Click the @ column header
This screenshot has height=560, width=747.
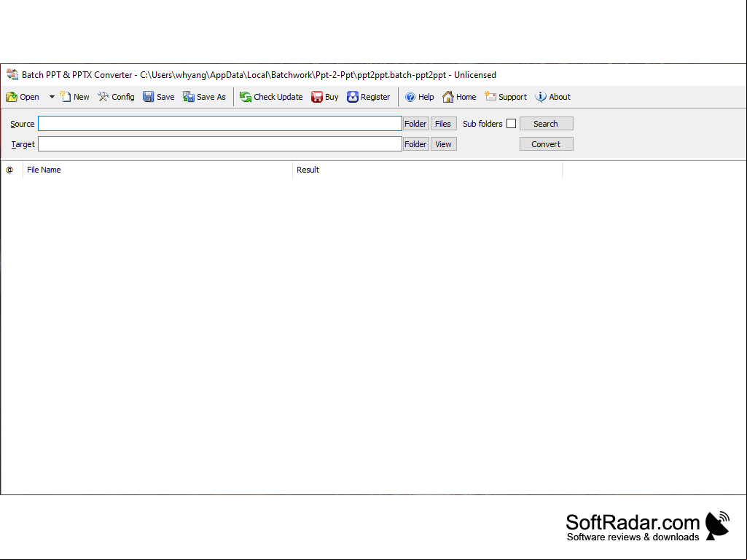click(x=12, y=170)
